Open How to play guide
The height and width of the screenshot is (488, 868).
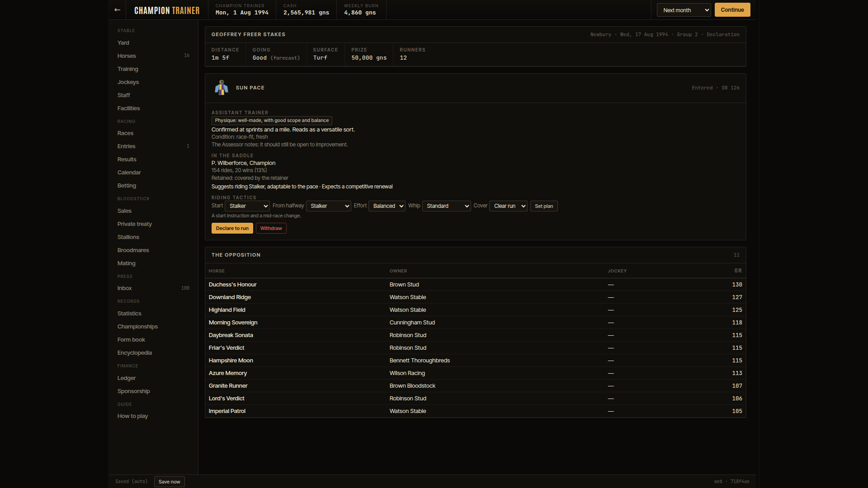point(153,416)
